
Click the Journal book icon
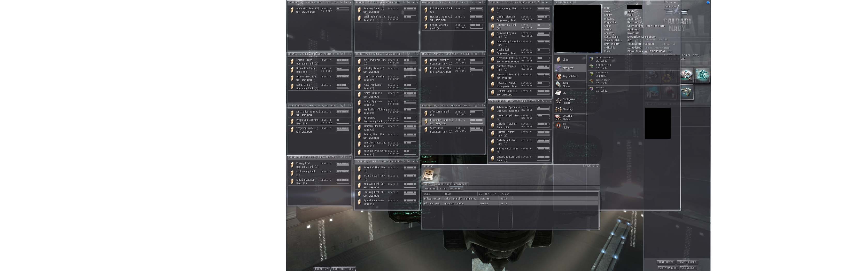(x=428, y=175)
